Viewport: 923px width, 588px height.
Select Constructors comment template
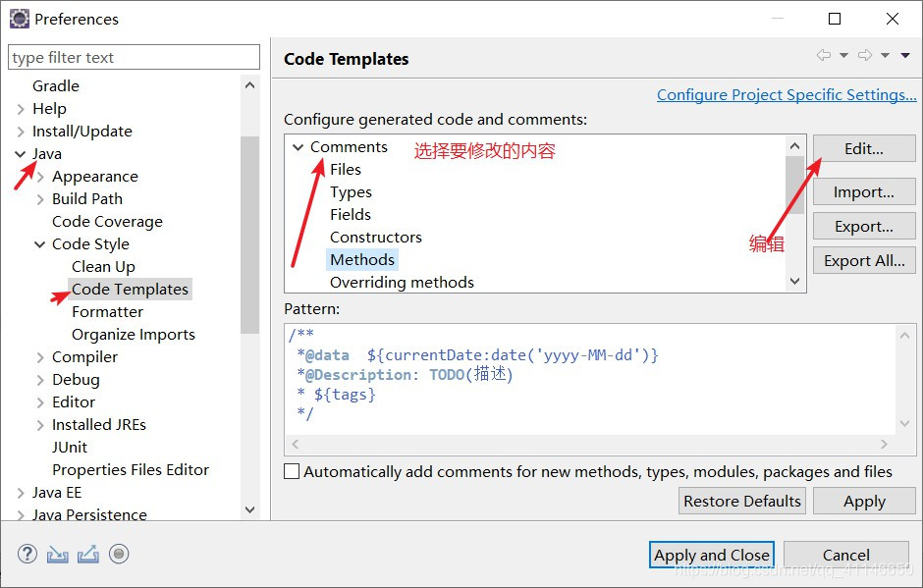[x=375, y=238]
